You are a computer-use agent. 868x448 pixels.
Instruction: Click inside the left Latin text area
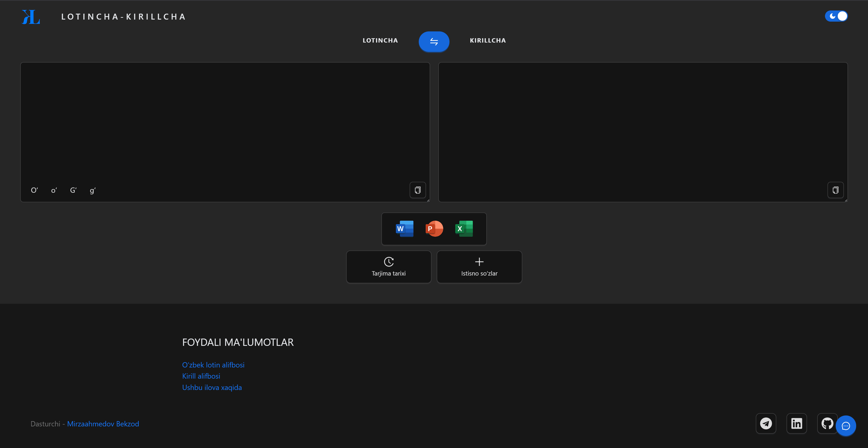point(225,121)
